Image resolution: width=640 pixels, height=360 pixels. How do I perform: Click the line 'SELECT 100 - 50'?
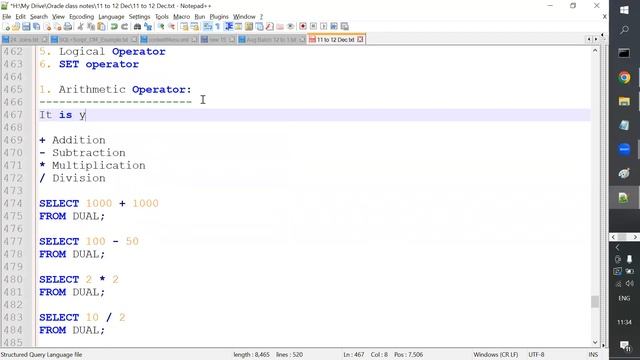click(x=89, y=241)
